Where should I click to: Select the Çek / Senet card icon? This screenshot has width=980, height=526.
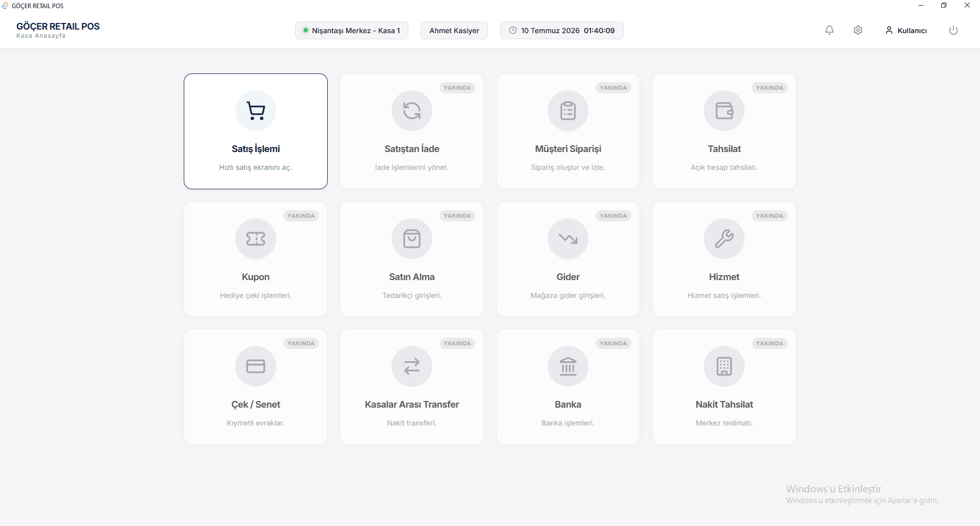tap(256, 366)
